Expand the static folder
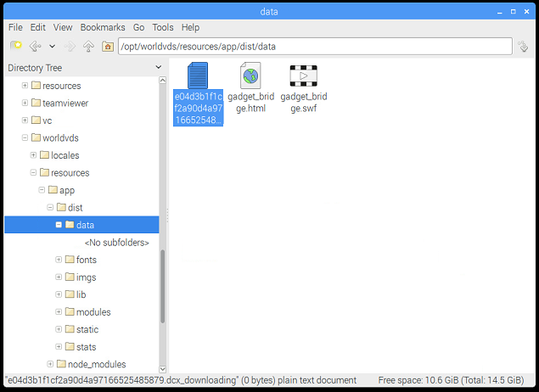The image size is (539, 392). pos(59,329)
